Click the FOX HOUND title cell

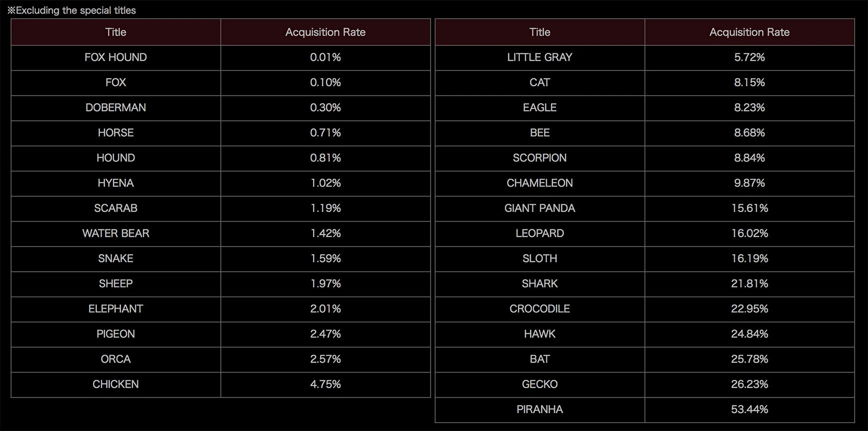pyautogui.click(x=116, y=57)
